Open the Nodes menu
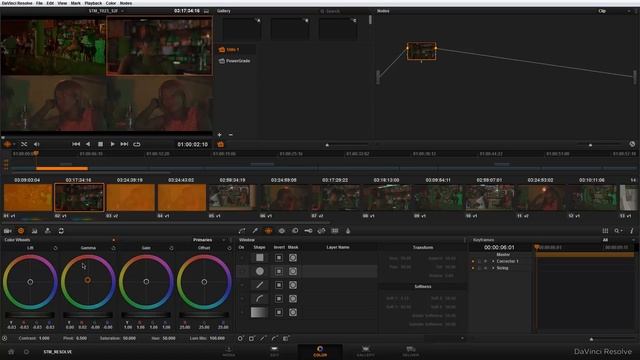Image resolution: width=640 pixels, height=360 pixels. coord(126,3)
